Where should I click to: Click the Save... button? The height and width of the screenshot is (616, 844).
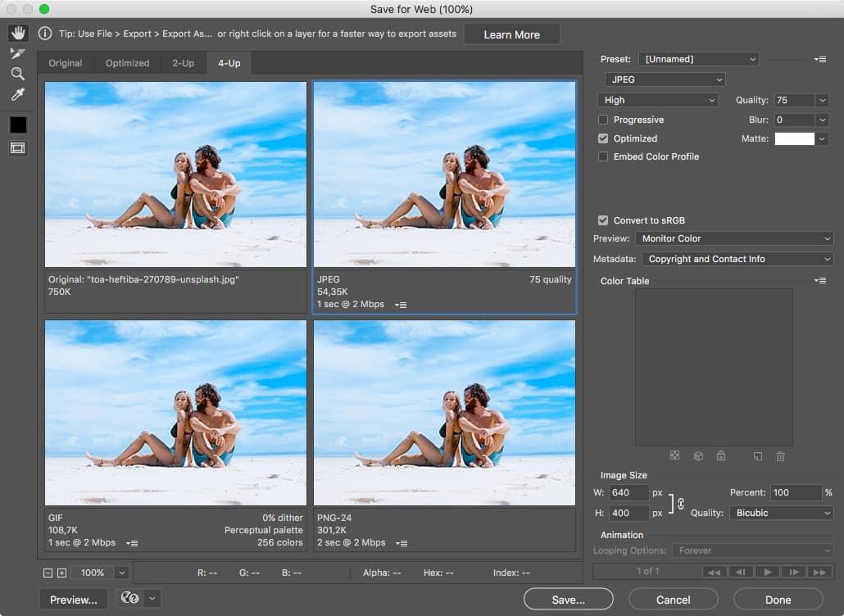[x=568, y=600]
